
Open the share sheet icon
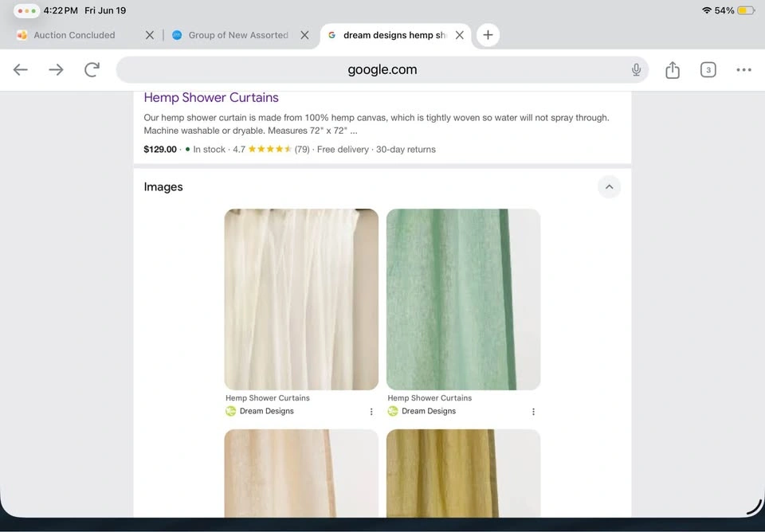[x=673, y=70]
